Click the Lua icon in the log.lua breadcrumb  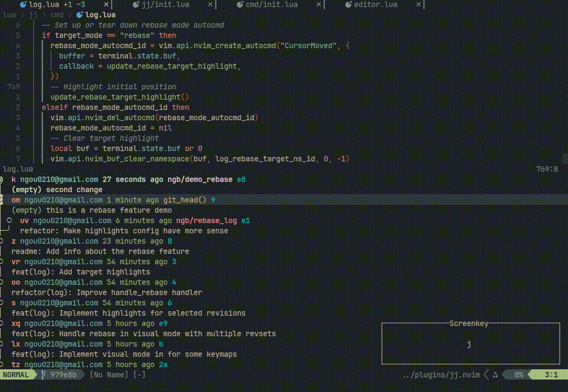pyautogui.click(x=79, y=15)
